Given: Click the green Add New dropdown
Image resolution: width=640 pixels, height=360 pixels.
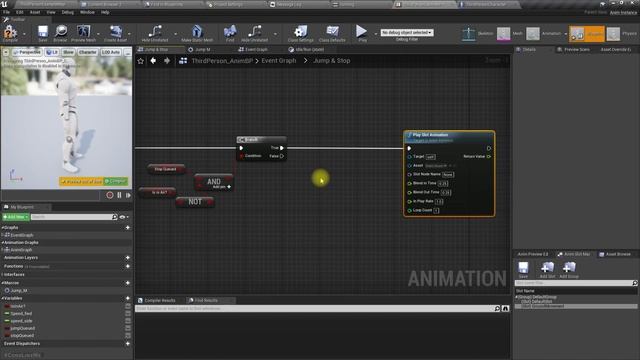Looking at the screenshot, I should click(16, 217).
